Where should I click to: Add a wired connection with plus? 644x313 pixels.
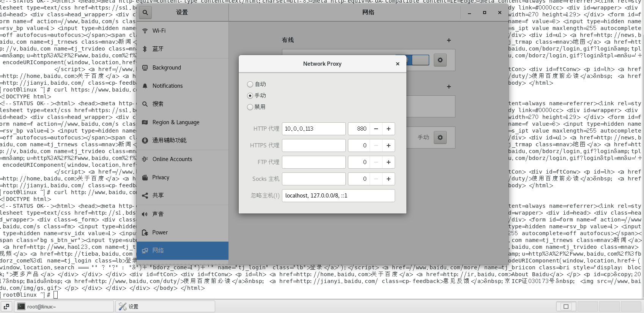pyautogui.click(x=449, y=40)
